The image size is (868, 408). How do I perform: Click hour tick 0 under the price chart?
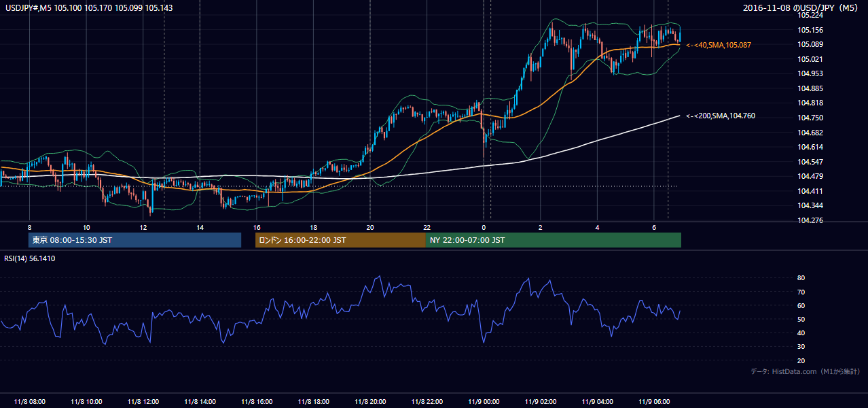point(484,226)
